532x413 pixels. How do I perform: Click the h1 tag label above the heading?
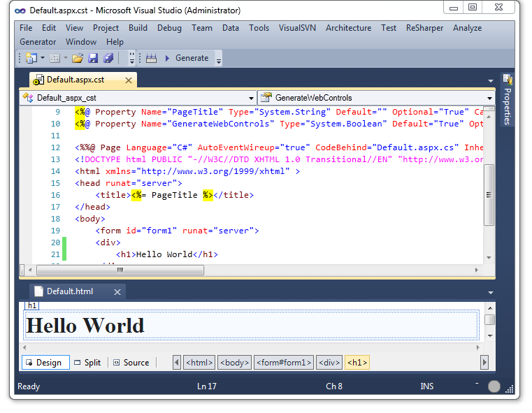coord(32,305)
